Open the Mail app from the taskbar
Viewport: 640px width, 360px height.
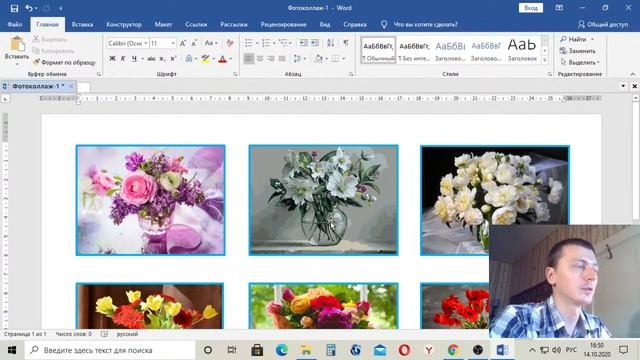[x=380, y=350]
